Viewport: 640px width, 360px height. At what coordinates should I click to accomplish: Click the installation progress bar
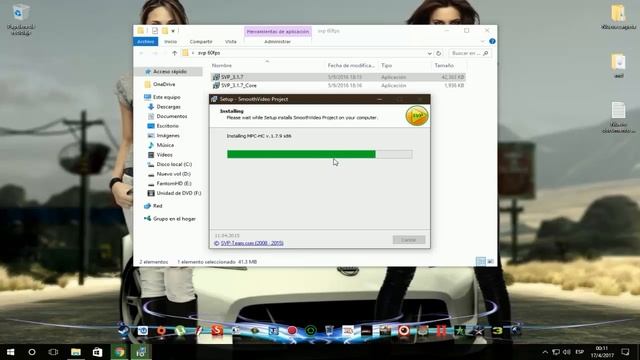click(320, 154)
